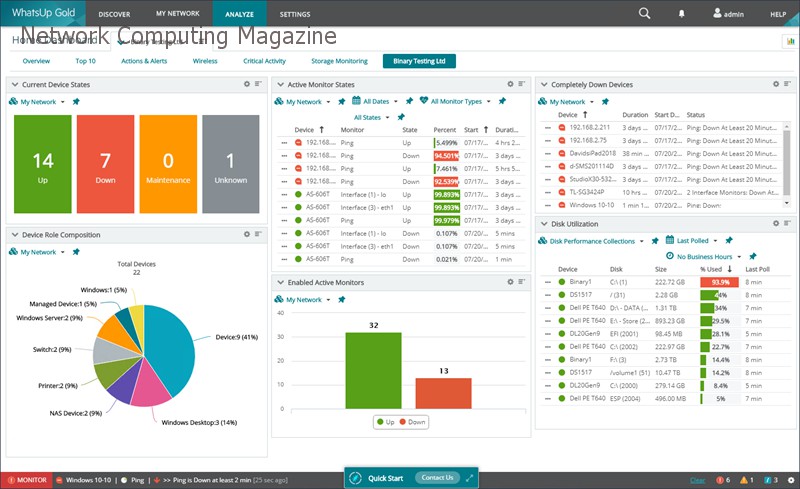Switch to the Storage Monitoring tab
This screenshot has width=800, height=489.
point(339,61)
